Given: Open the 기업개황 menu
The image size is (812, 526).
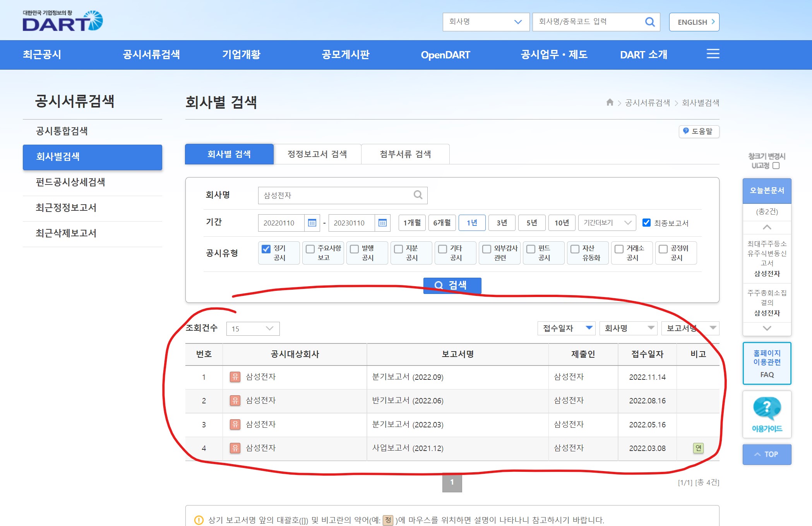Looking at the screenshot, I should click(x=241, y=55).
